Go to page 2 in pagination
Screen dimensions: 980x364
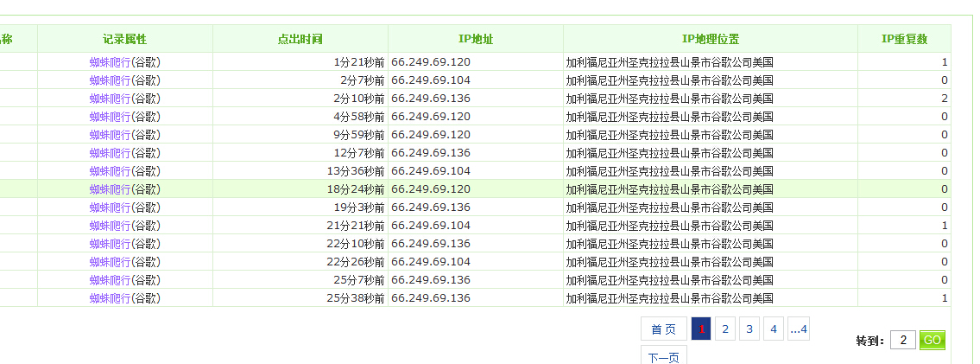click(x=725, y=329)
